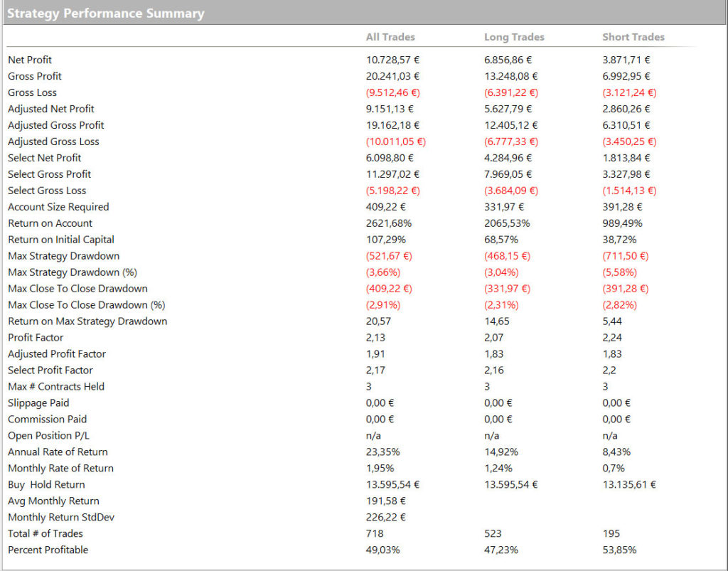The height and width of the screenshot is (571, 728).
Task: Select Return on Max Strategy Drawdown label
Action: click(87, 321)
